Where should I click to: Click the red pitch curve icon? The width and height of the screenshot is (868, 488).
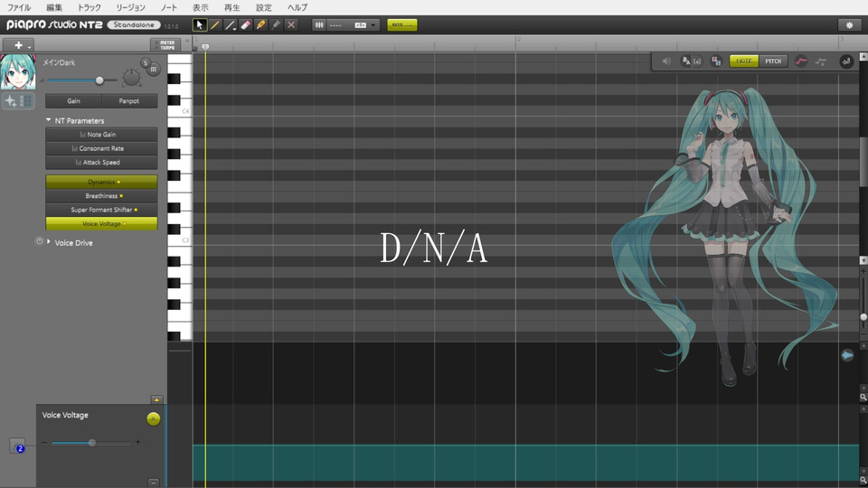[801, 61]
